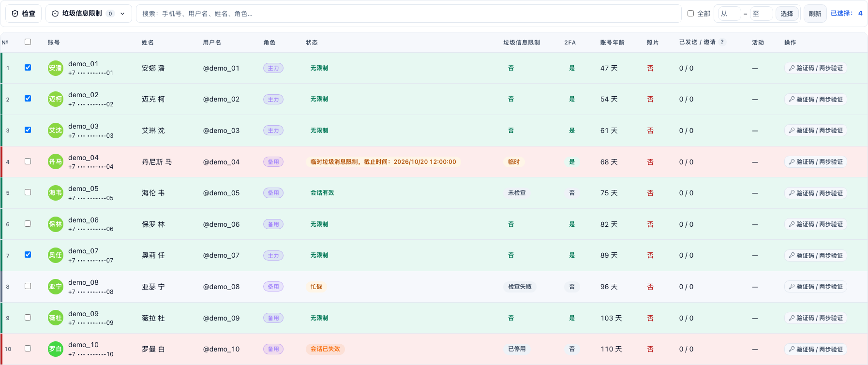Click the 安潘 avatar for demo_01

[x=56, y=68]
